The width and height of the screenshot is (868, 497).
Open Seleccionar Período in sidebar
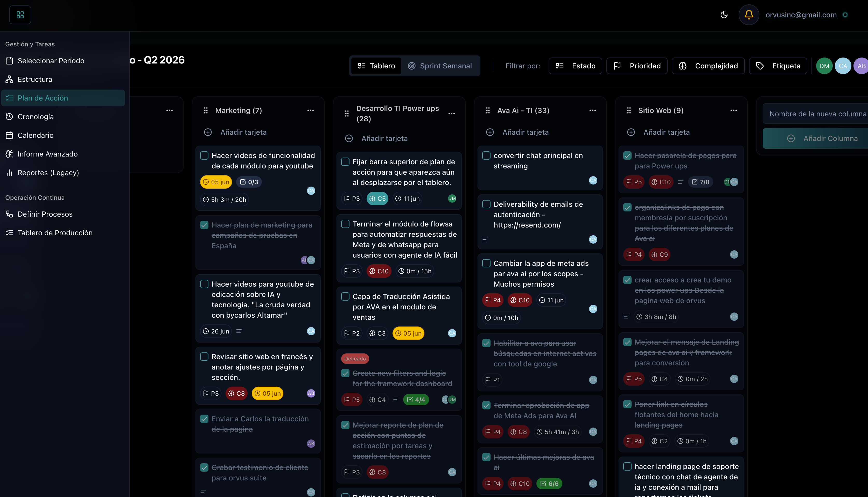click(63, 61)
